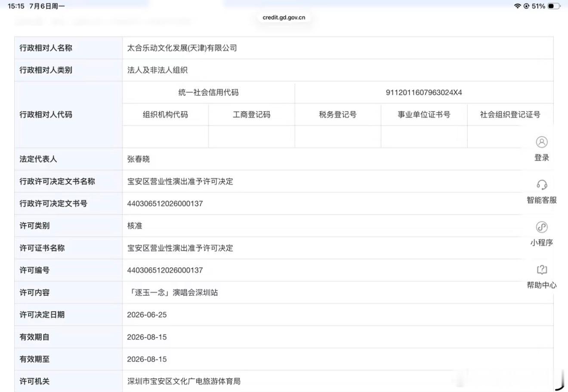The height and width of the screenshot is (392, 568).
Task: Select the 组织机构代码 header cell
Action: pos(166,115)
